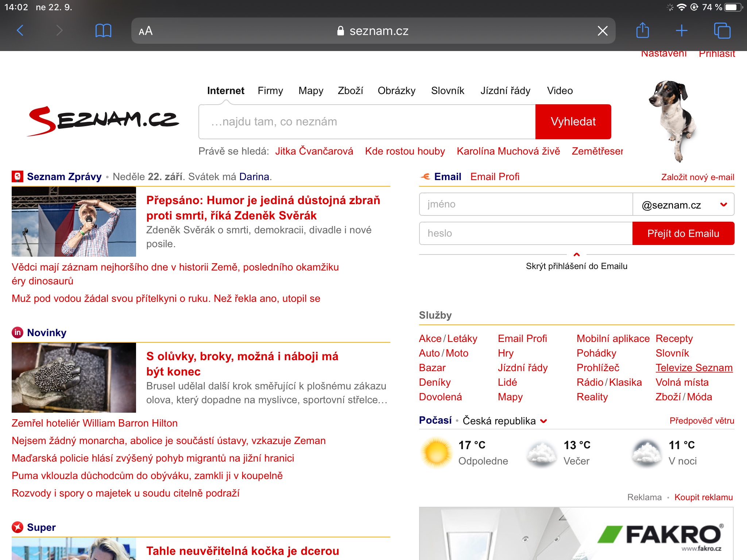Tap the Safari back arrow

(20, 31)
